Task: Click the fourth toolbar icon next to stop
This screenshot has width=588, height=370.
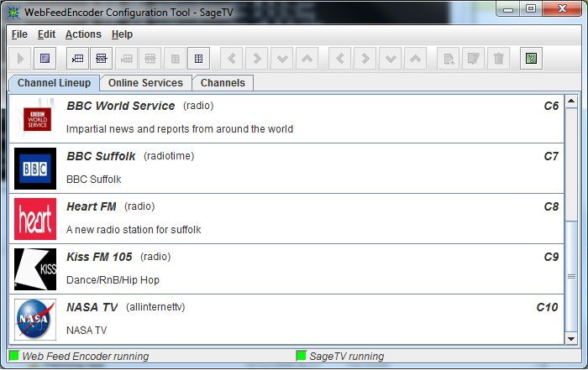Action: pos(102,59)
